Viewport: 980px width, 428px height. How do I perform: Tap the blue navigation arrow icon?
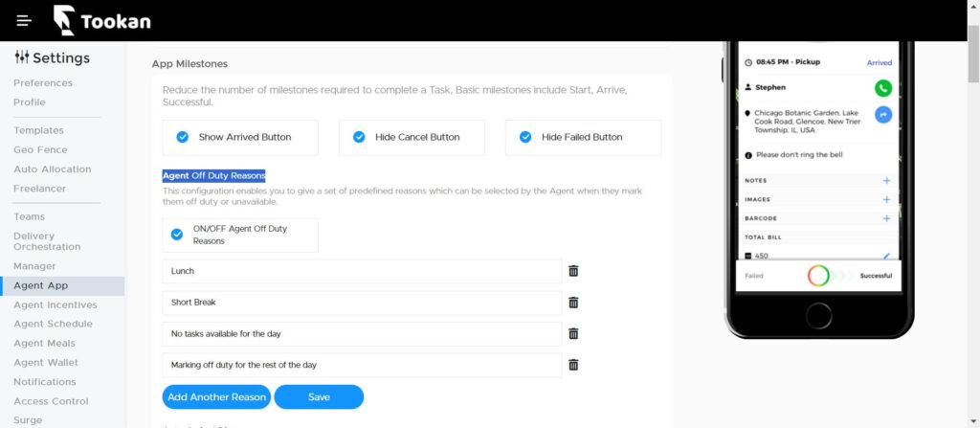[x=883, y=115]
